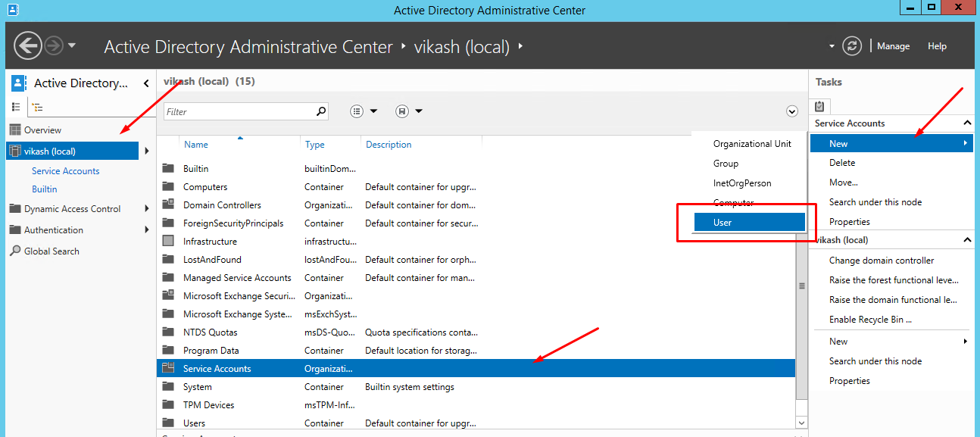Screen dimensions: 980x437
Task: Click the folder icon beside Users
Action: (168, 423)
